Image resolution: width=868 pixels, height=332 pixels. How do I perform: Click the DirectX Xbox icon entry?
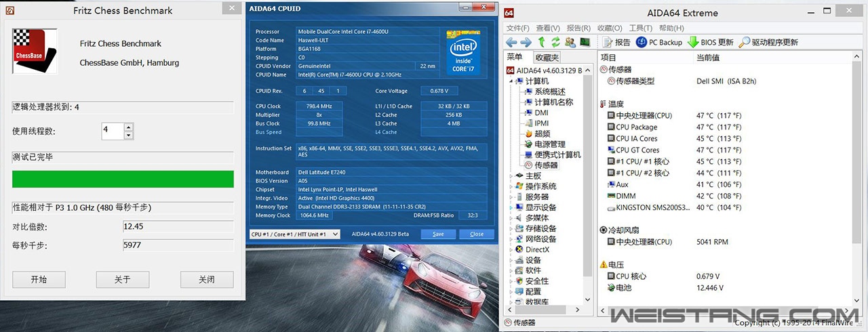(x=532, y=249)
